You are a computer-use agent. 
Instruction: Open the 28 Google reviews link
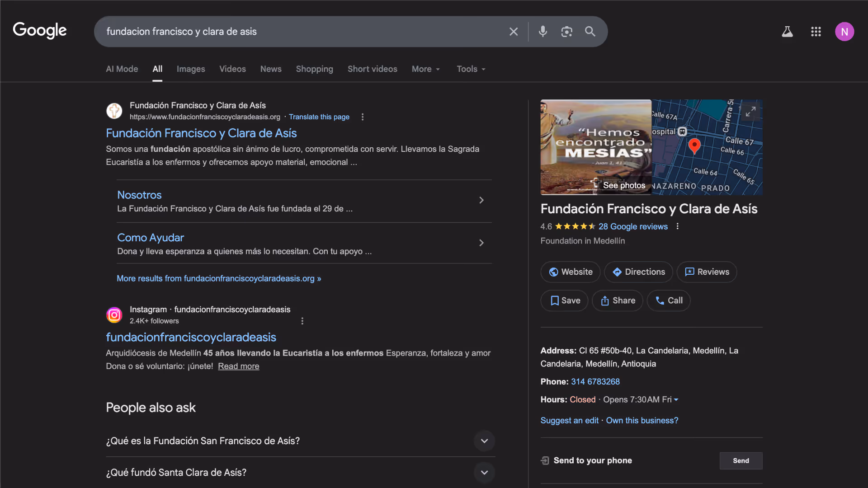pos(633,227)
